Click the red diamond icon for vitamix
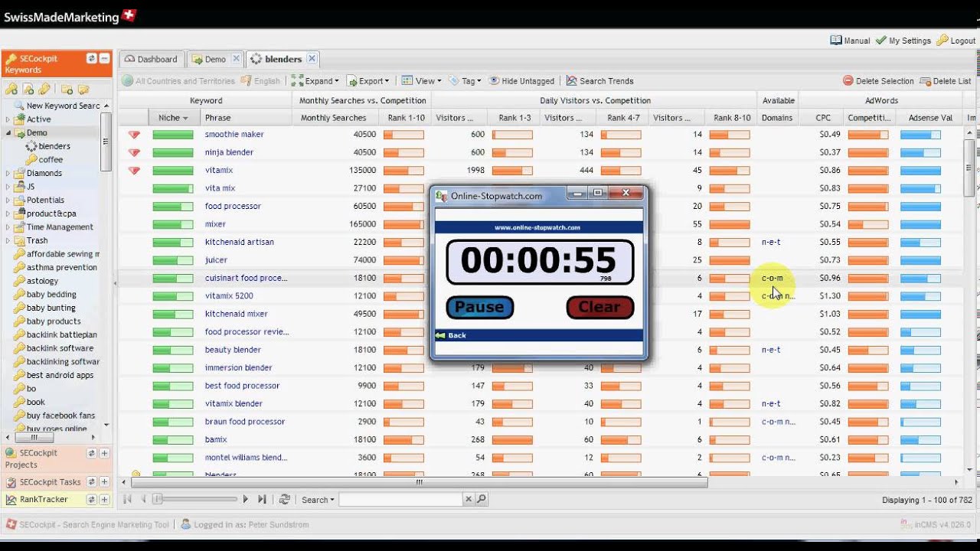Screen dimensions: 980x551 tap(134, 171)
